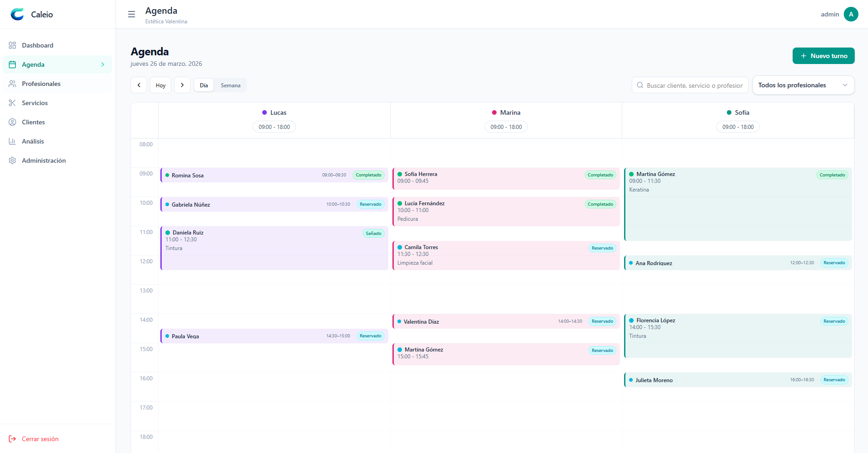
Task: Click the Nuevo turno button
Action: (x=823, y=56)
